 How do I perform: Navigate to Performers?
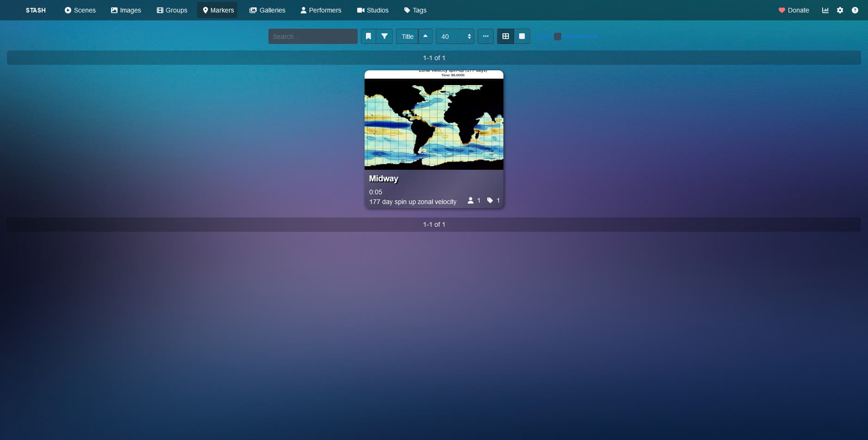point(321,10)
